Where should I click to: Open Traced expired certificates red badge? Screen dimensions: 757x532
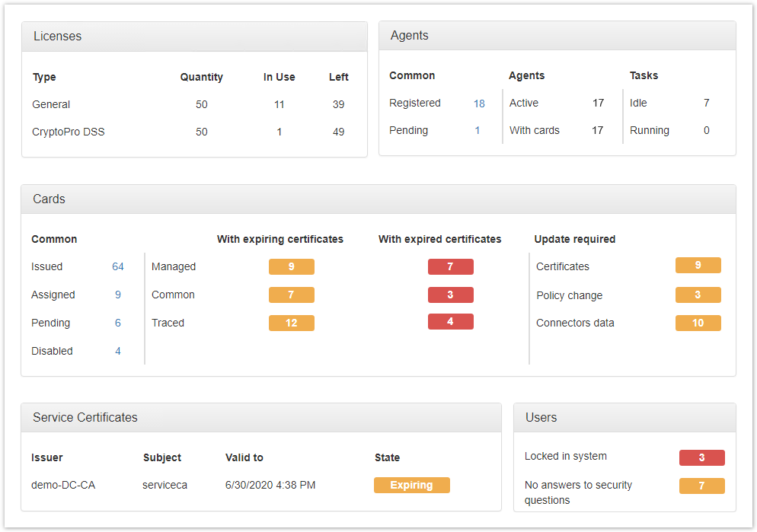click(x=450, y=322)
